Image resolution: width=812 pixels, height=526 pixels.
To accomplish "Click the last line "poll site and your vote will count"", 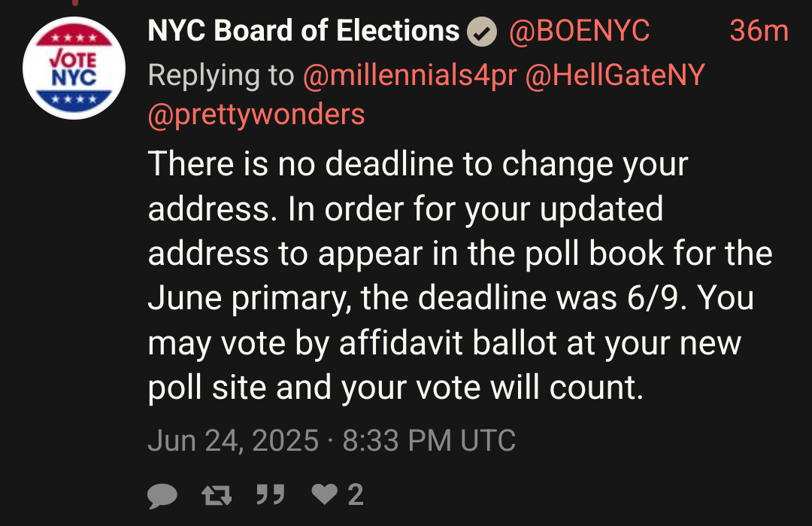I will point(395,388).
